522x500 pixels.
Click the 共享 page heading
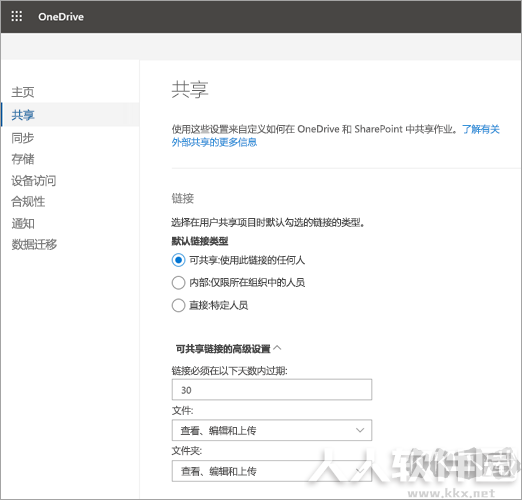(190, 90)
